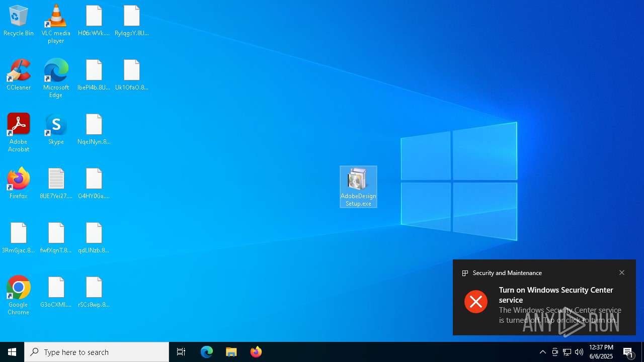Viewport: 644px width, 362px height.
Task: Select the G3oCXMl file icon
Action: pyautogui.click(x=56, y=292)
